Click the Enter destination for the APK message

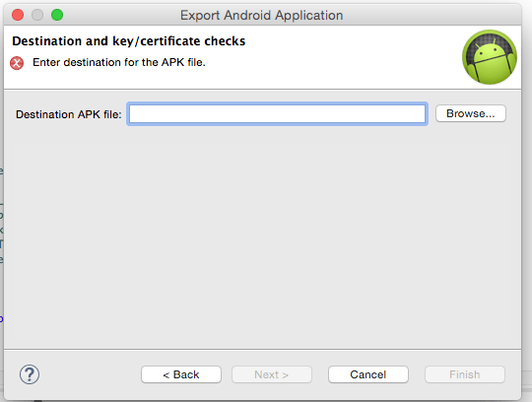coord(119,62)
